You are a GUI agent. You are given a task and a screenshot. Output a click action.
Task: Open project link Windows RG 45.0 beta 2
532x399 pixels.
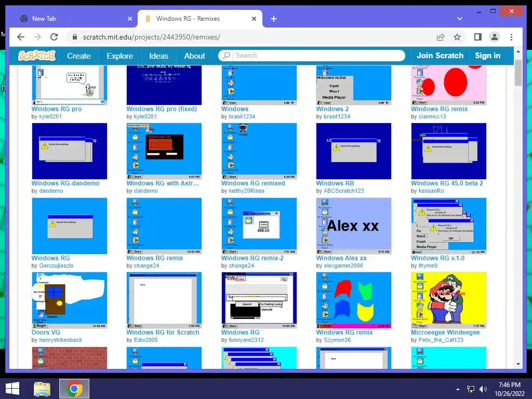coord(447,183)
